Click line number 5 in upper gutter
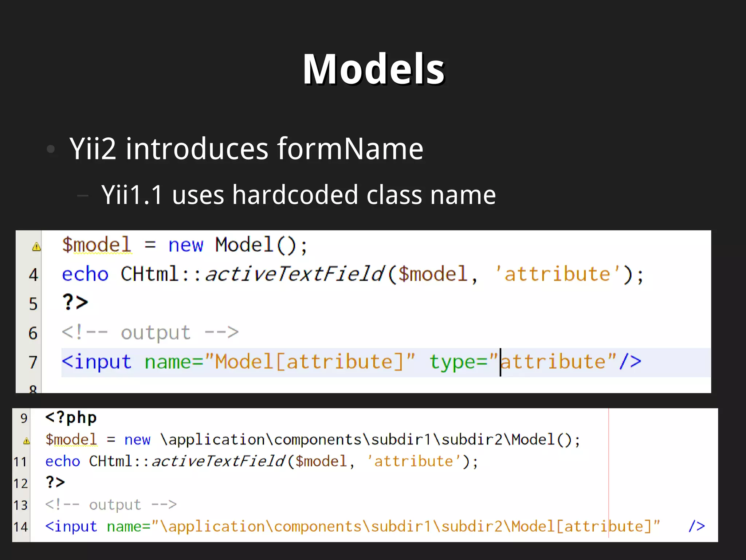The height and width of the screenshot is (560, 746). pyautogui.click(x=33, y=304)
